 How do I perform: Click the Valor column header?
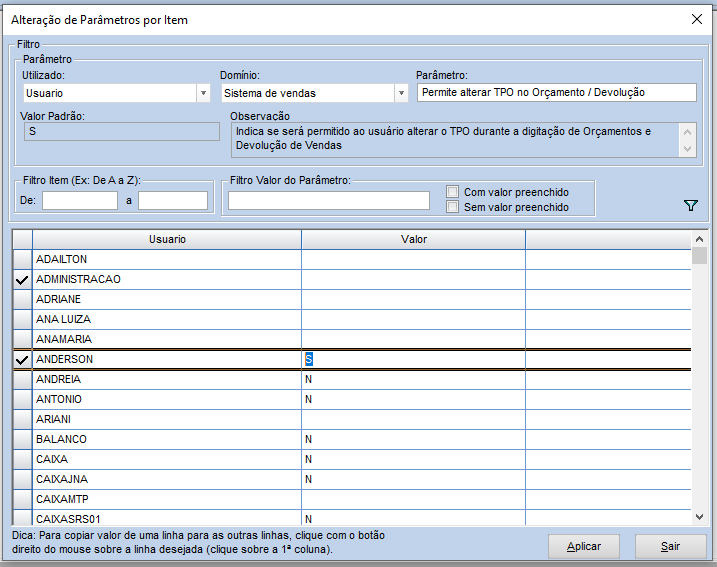[413, 240]
